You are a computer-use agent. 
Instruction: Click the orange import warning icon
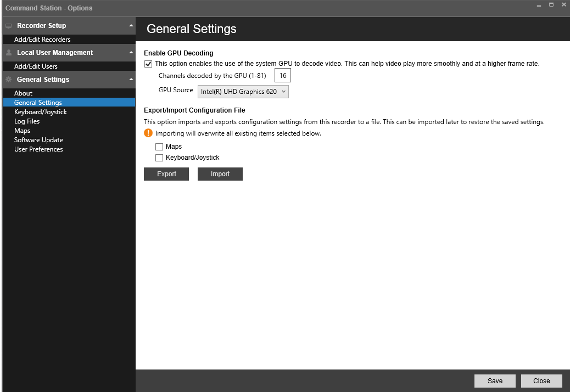pos(148,133)
